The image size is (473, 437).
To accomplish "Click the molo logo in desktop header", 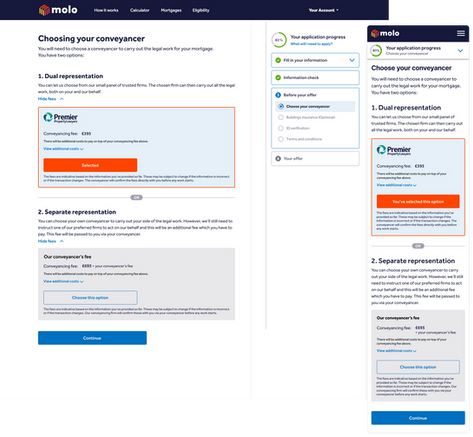I will click(x=58, y=10).
